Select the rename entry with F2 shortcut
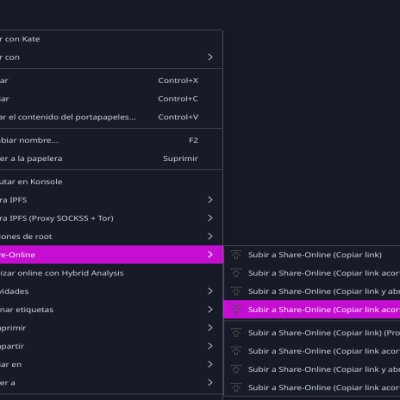The height and width of the screenshot is (400, 400). (111, 140)
